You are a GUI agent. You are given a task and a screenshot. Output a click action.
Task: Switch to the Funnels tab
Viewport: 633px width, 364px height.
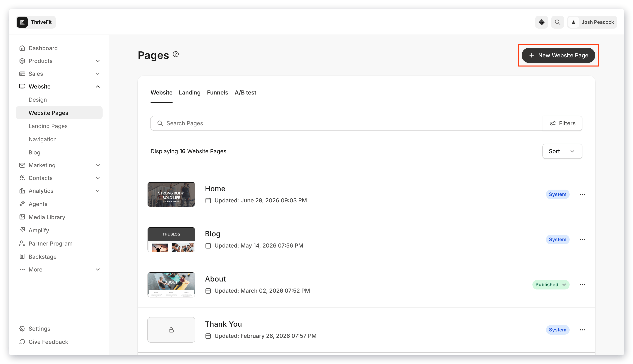click(217, 92)
